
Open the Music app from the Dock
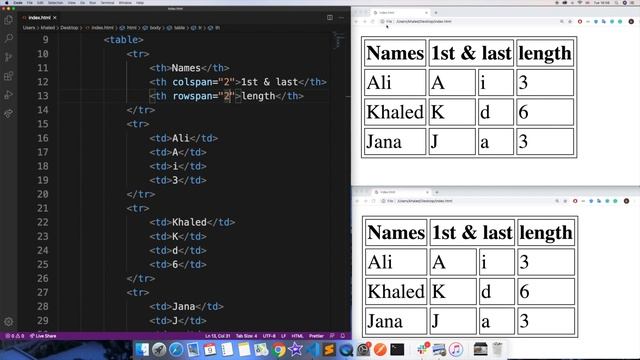456,350
